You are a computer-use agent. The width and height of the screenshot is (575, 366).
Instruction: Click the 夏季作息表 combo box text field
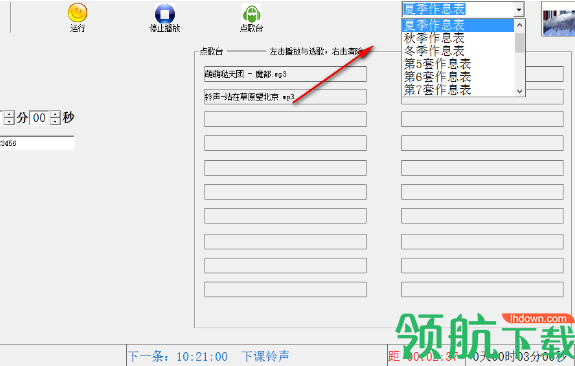[x=458, y=9]
